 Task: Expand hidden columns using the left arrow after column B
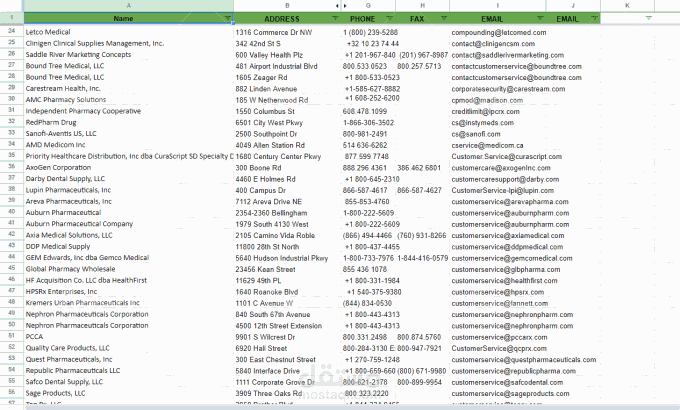pos(337,6)
